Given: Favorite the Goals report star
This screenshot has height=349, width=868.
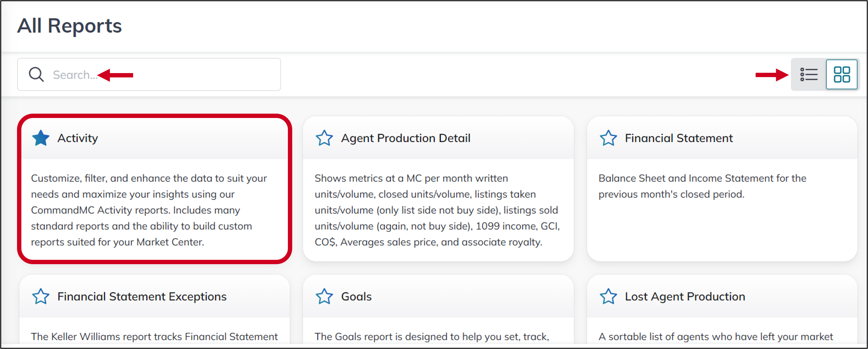Looking at the screenshot, I should tap(324, 296).
